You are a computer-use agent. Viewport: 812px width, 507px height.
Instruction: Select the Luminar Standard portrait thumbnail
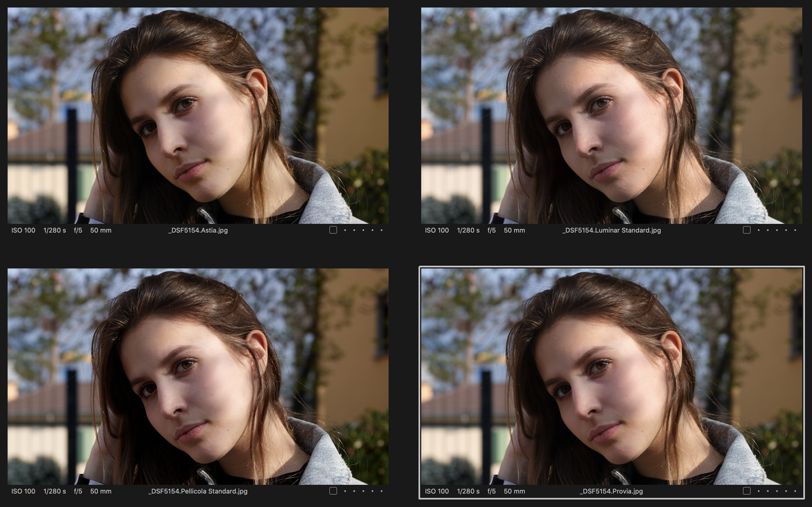tap(612, 115)
